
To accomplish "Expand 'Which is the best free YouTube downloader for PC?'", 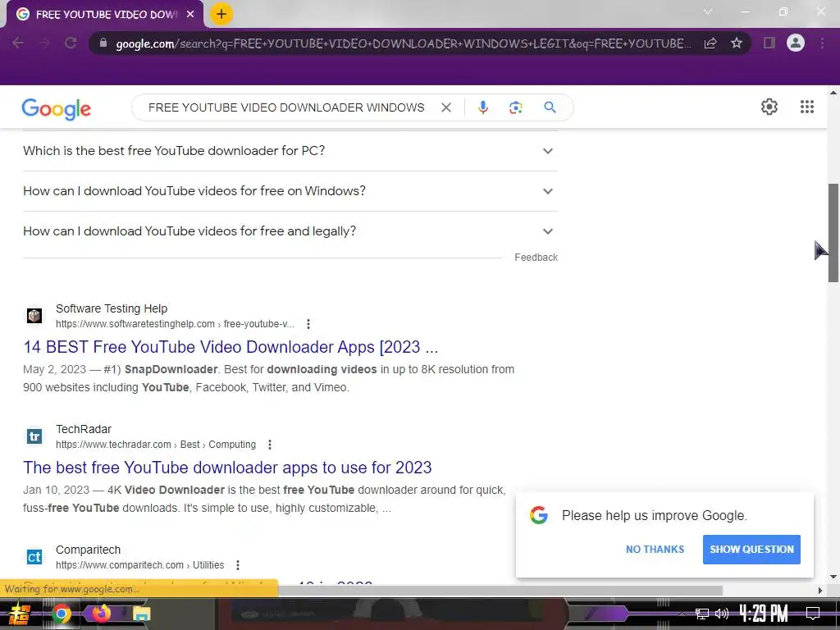I will click(290, 151).
